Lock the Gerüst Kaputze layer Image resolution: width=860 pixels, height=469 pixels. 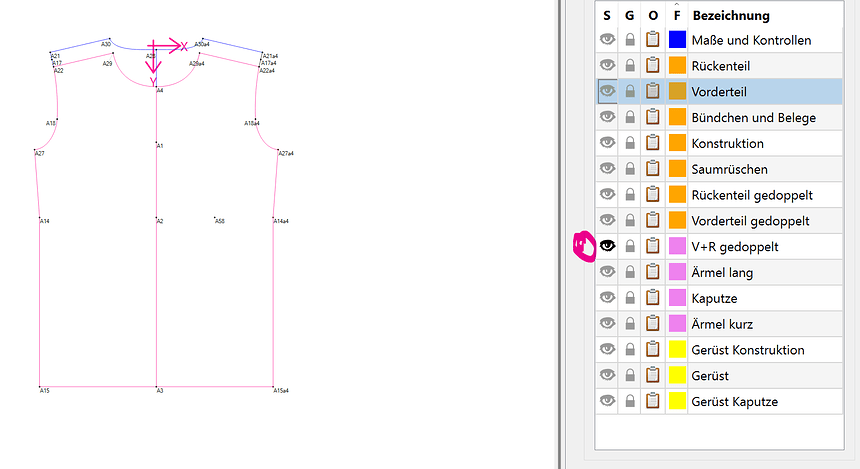click(630, 401)
